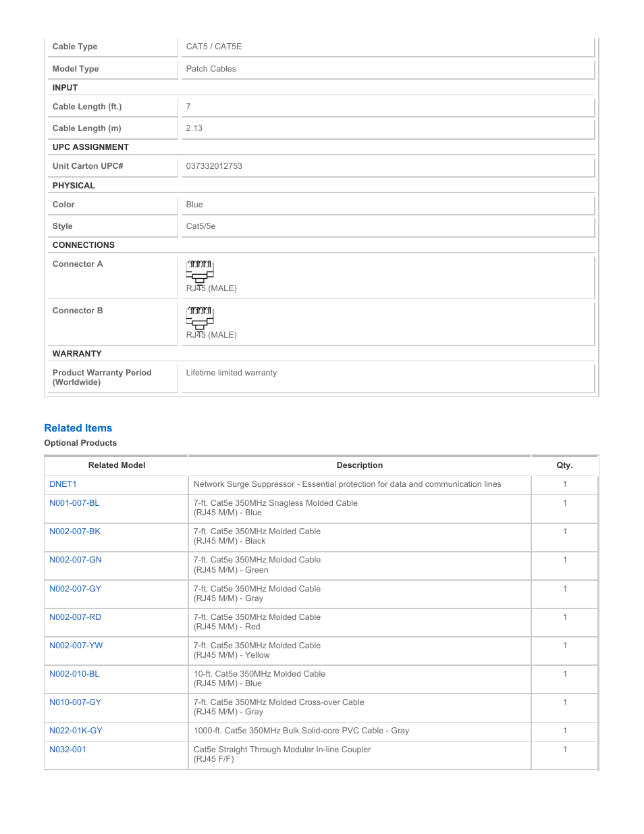This screenshot has width=644, height=834.
Task: Click the RJ45 (MALE) label under Connector A
Action: (x=211, y=288)
